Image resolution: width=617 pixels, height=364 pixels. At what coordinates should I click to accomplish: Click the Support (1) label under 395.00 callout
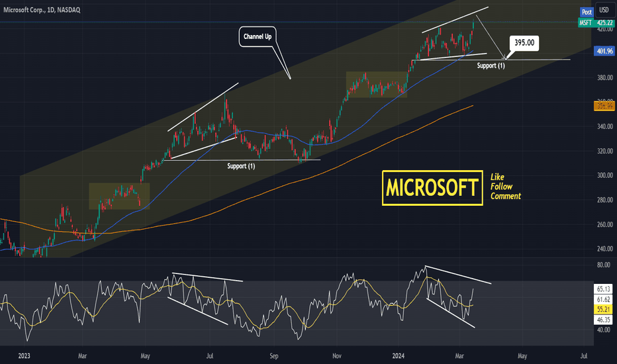491,66
